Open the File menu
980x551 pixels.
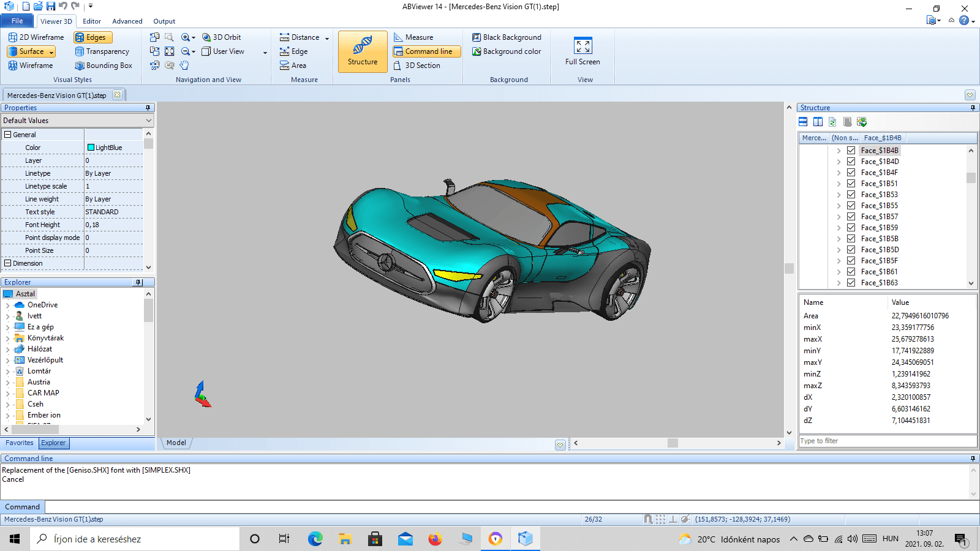click(17, 21)
